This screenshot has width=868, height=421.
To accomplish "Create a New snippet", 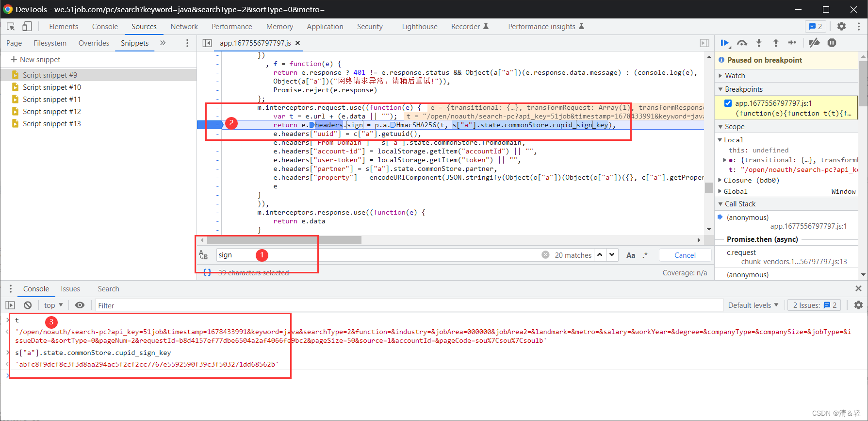I will coord(35,60).
